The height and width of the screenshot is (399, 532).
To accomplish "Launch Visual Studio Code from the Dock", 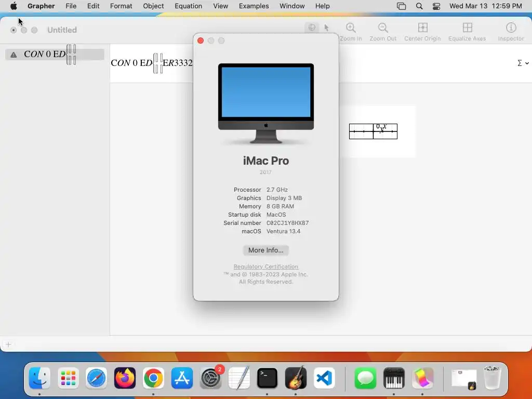I will 324,378.
